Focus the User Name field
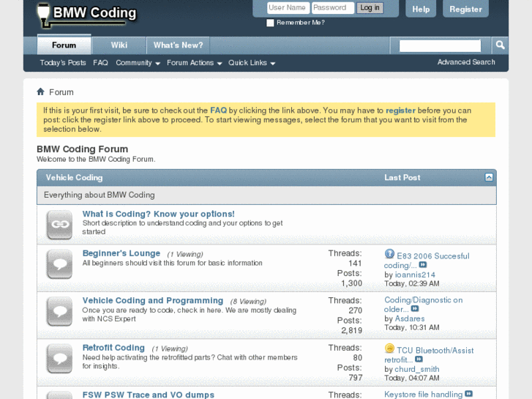This screenshot has width=532, height=399. (x=288, y=8)
